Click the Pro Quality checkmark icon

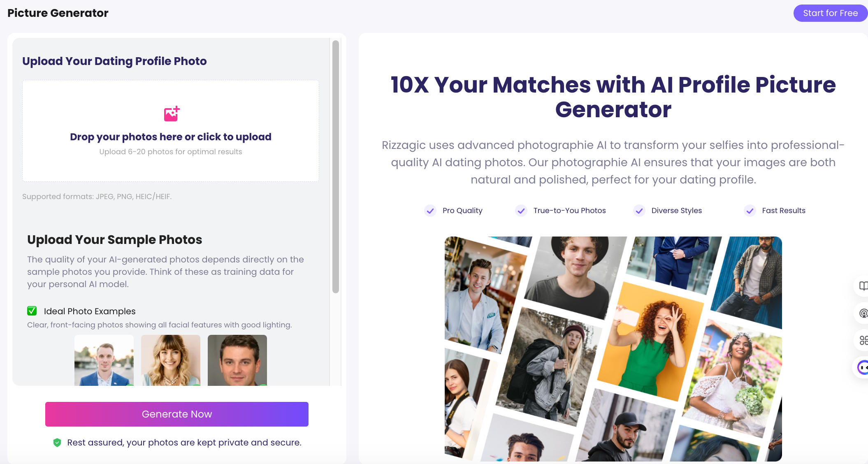point(430,211)
